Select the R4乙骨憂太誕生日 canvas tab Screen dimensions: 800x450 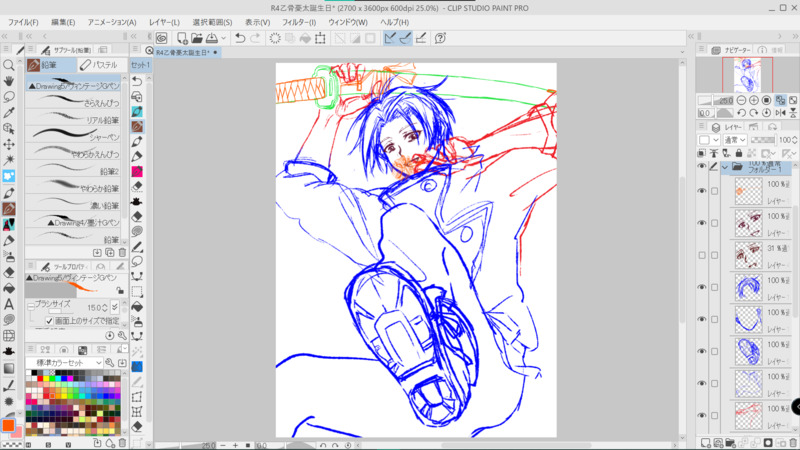(187, 52)
